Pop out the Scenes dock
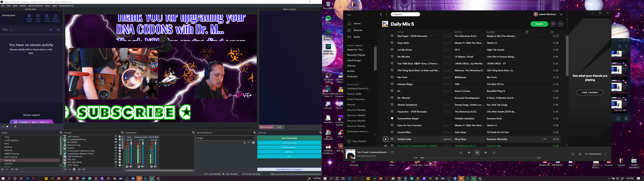The height and width of the screenshot is (181, 644). [61, 133]
